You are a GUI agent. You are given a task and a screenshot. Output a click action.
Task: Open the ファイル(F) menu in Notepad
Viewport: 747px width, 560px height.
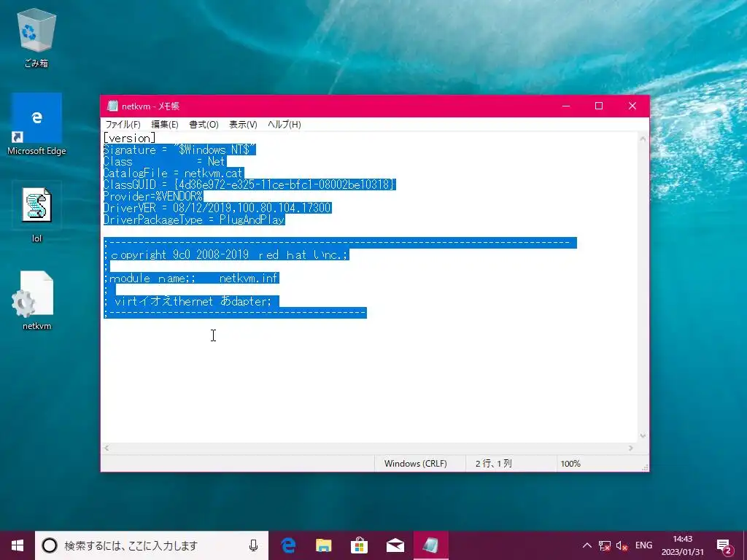tap(123, 124)
